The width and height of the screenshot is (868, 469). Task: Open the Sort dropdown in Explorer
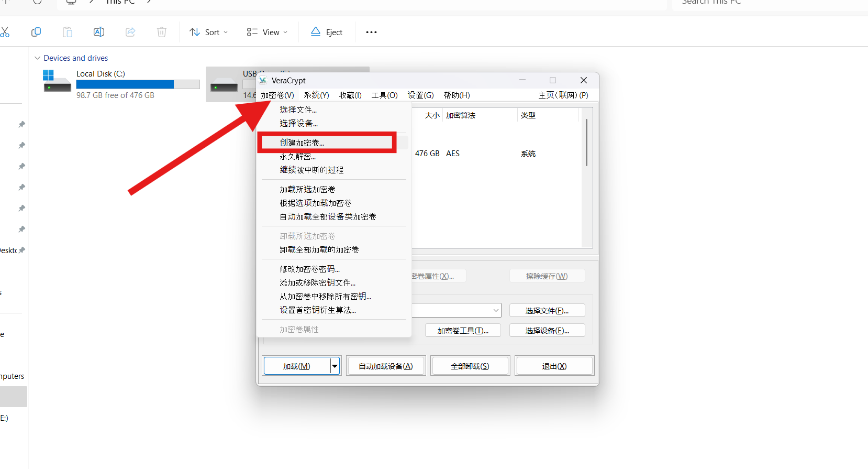208,32
